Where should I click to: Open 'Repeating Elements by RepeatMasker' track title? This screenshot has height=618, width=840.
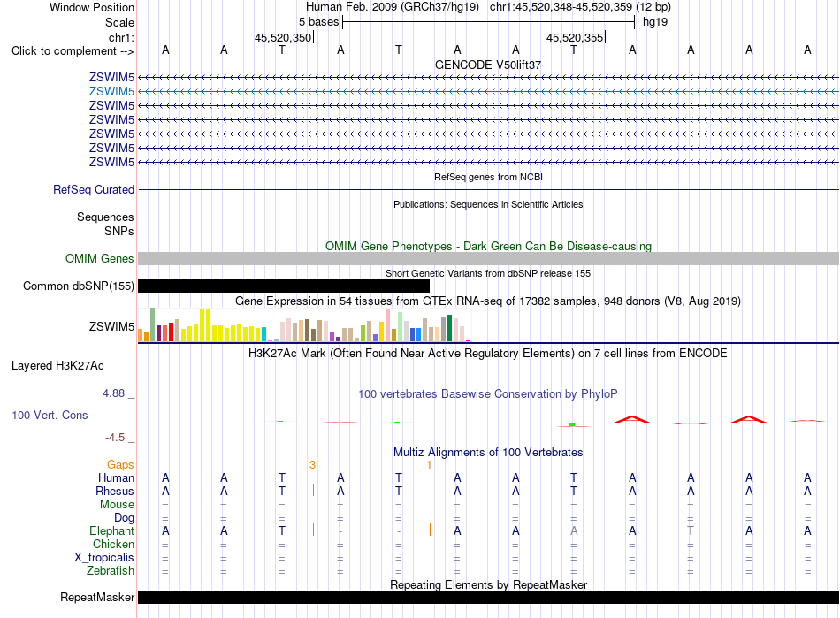[488, 584]
